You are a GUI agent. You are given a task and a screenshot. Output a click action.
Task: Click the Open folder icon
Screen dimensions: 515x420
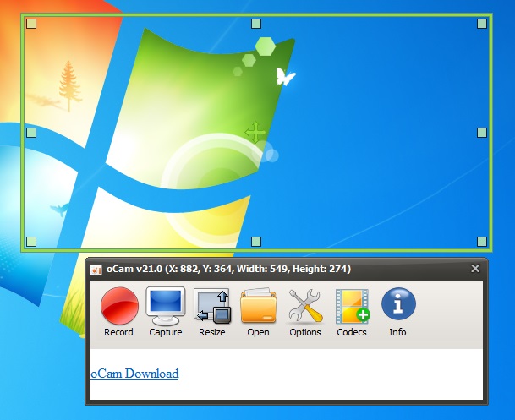click(259, 306)
